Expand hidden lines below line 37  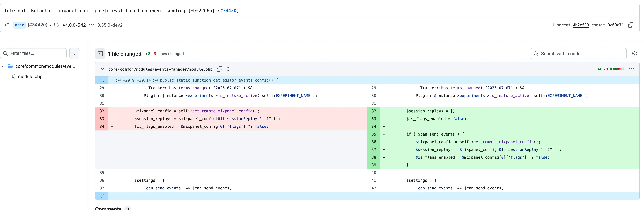(x=102, y=196)
